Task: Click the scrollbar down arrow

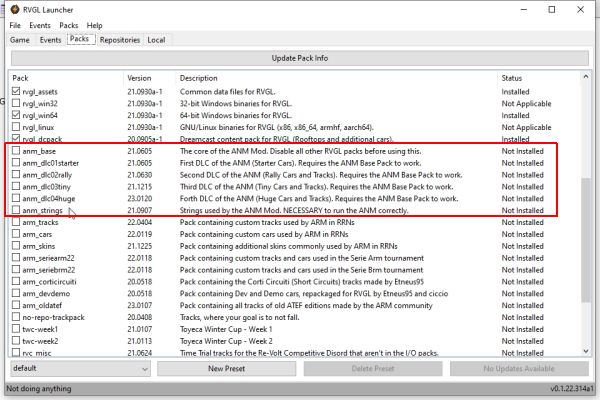Action: (585, 351)
